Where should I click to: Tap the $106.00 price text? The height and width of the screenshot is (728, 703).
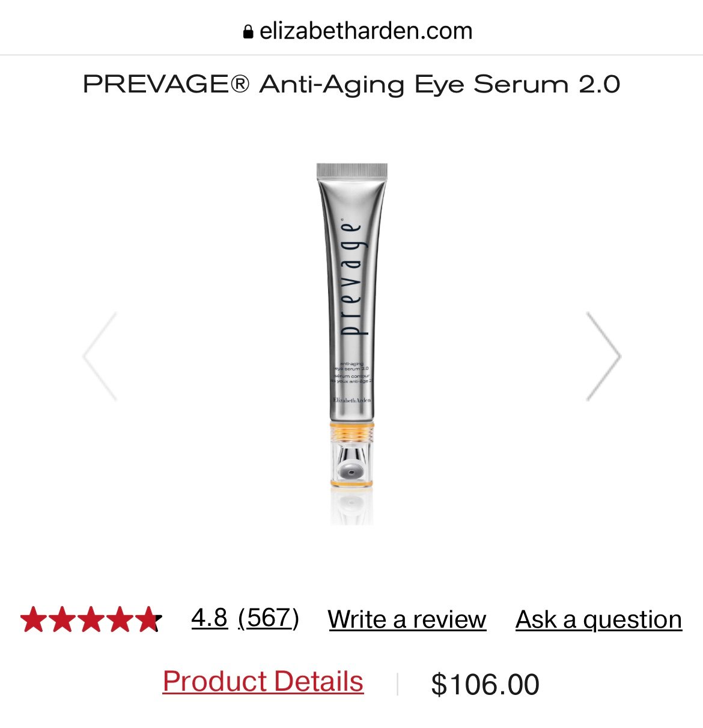[485, 685]
